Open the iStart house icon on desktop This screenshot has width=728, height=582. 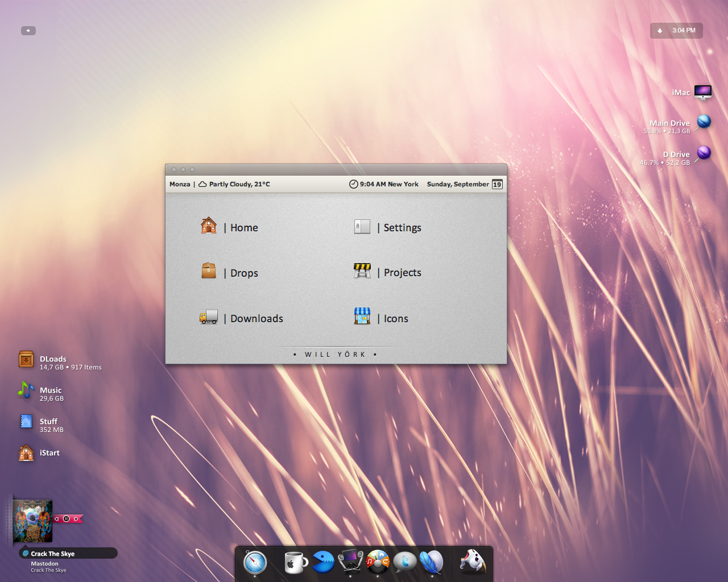(26, 452)
